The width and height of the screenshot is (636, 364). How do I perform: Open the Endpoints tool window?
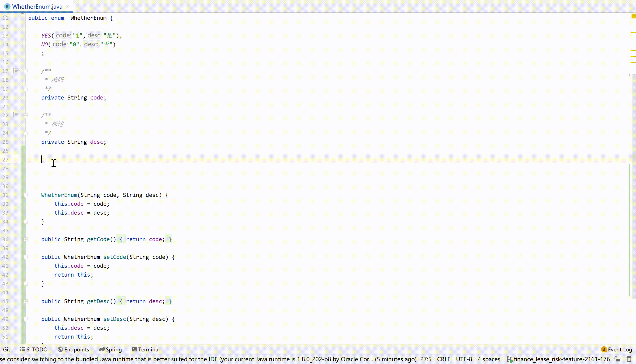tap(73, 349)
